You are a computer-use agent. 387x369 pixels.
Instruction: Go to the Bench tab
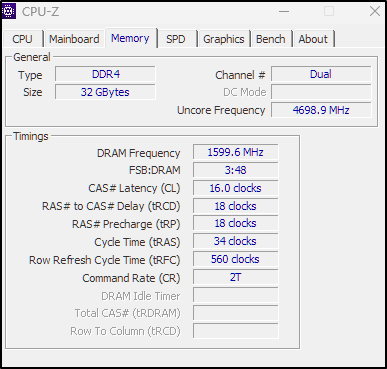coord(271,39)
